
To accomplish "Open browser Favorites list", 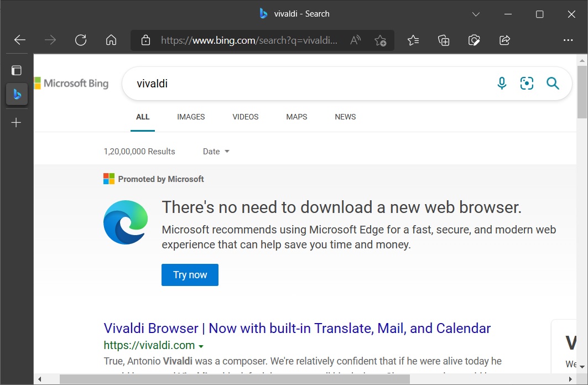I will [x=413, y=40].
